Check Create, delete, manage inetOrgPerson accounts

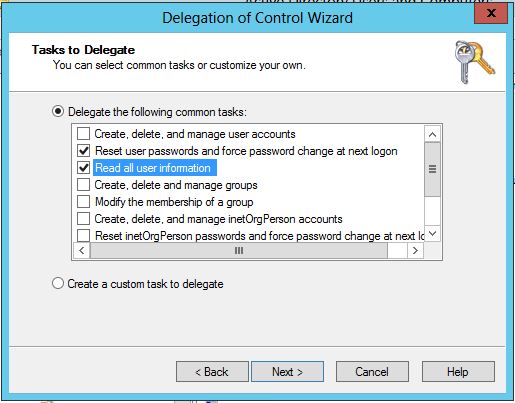(x=83, y=219)
